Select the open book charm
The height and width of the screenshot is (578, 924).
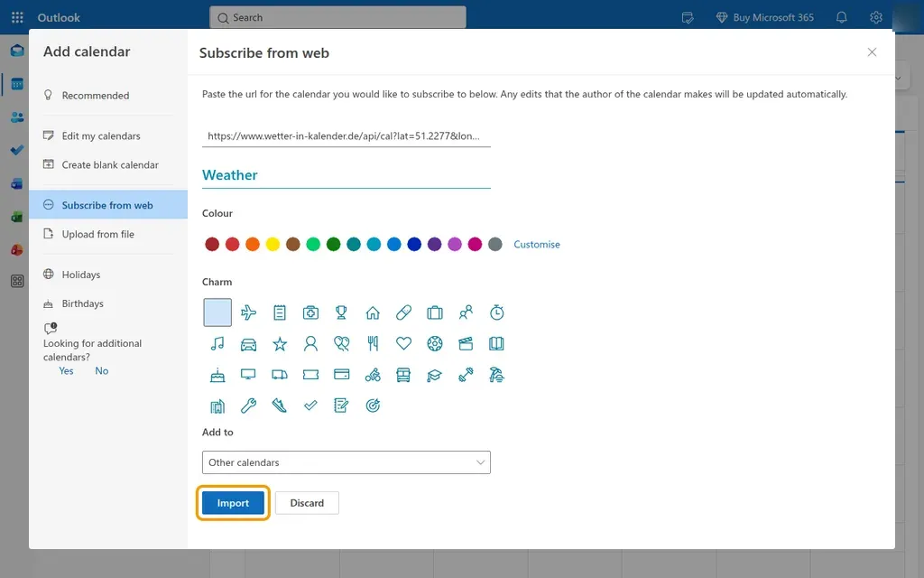pyautogui.click(x=497, y=343)
